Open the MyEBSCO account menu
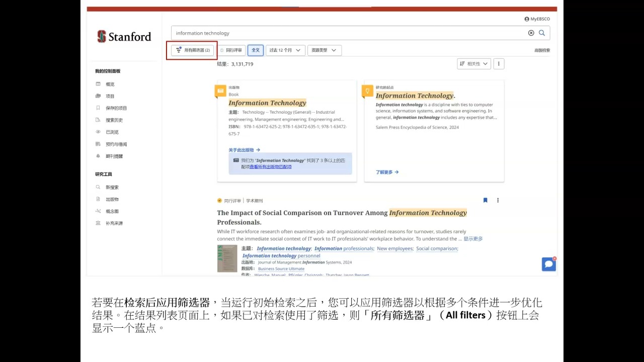The width and height of the screenshot is (644, 362). pyautogui.click(x=537, y=19)
